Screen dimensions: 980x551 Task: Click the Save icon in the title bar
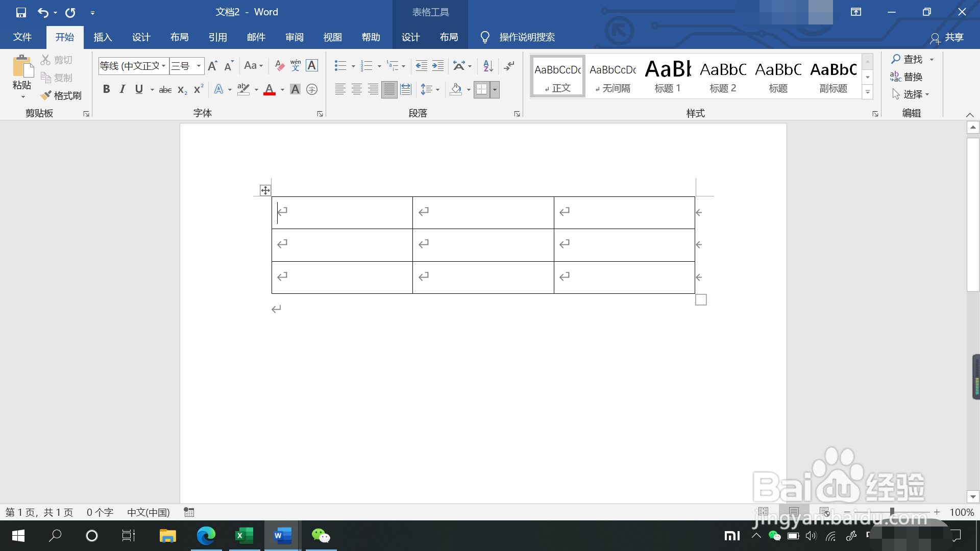coord(21,12)
